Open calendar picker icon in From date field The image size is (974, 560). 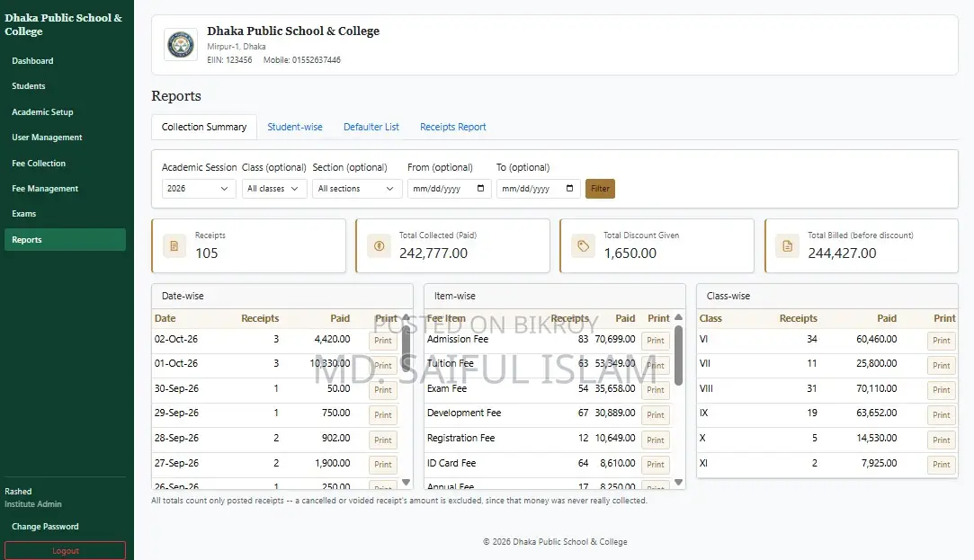[480, 188]
